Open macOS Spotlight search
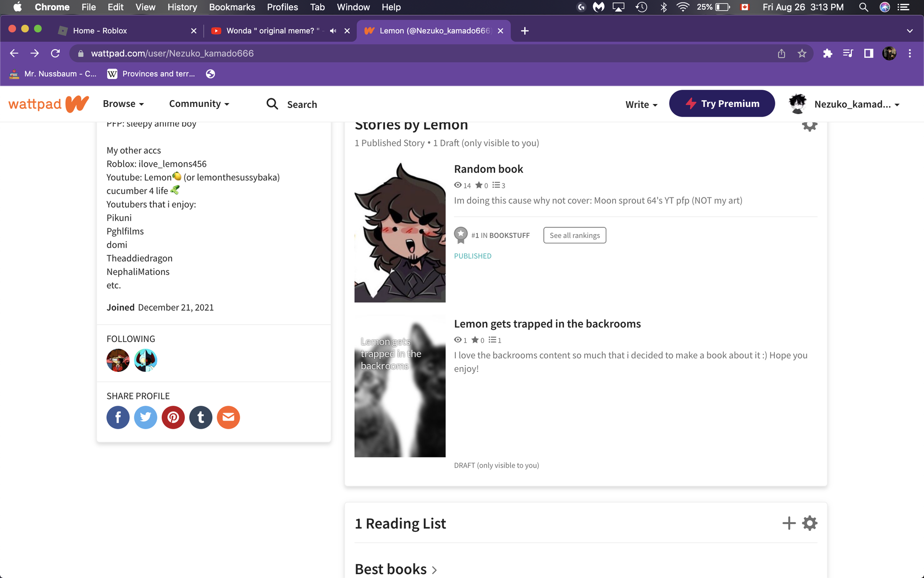The height and width of the screenshot is (578, 924). pyautogui.click(x=863, y=7)
